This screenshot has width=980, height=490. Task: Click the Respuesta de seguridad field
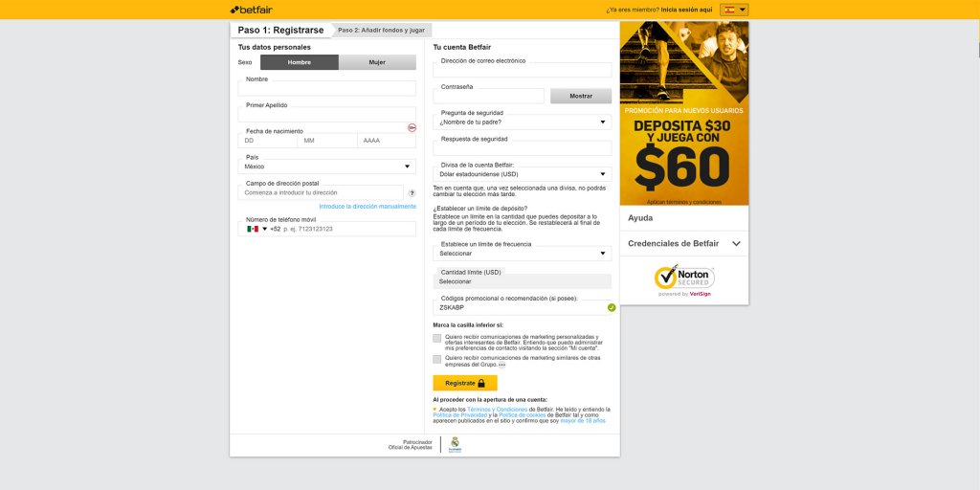(x=523, y=148)
